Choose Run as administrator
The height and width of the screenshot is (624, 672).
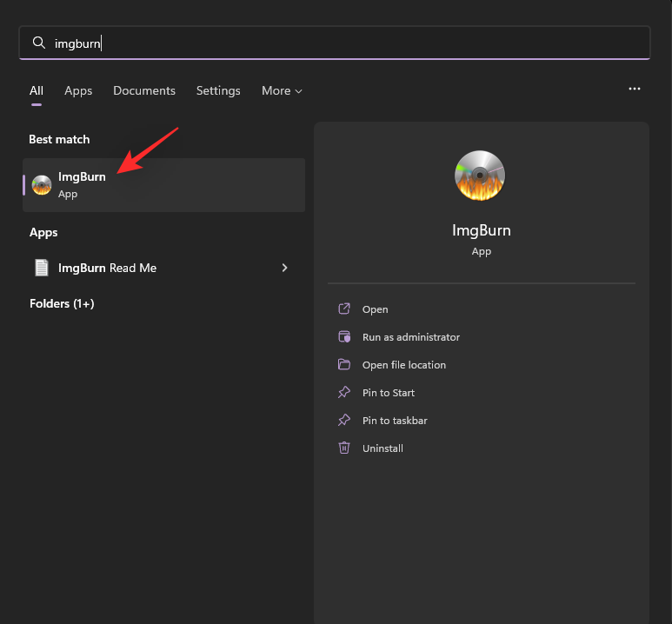(411, 337)
